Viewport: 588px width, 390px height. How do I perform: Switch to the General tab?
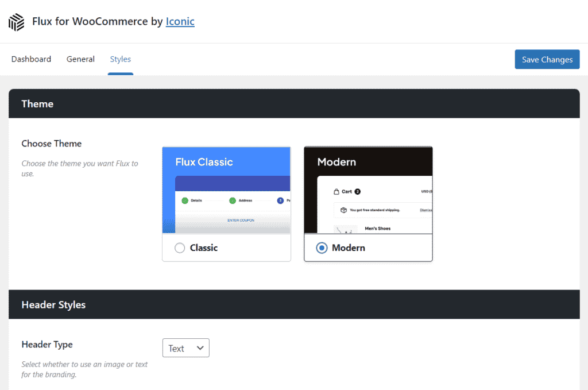pyautogui.click(x=80, y=59)
